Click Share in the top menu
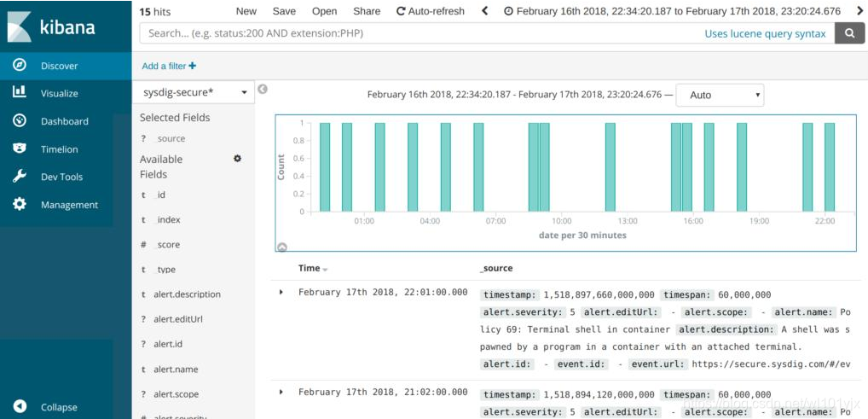Viewport: 868px width, 419px height. coord(367,11)
